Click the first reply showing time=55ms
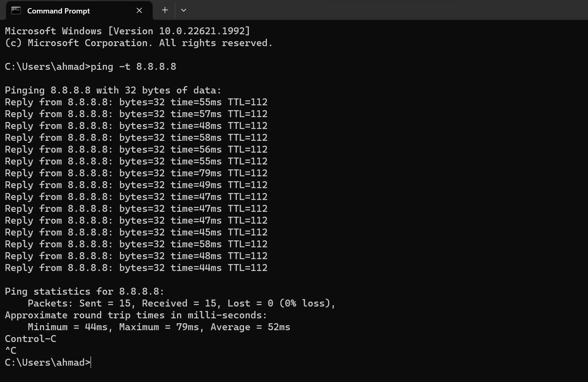The height and width of the screenshot is (382, 588). [x=136, y=102]
